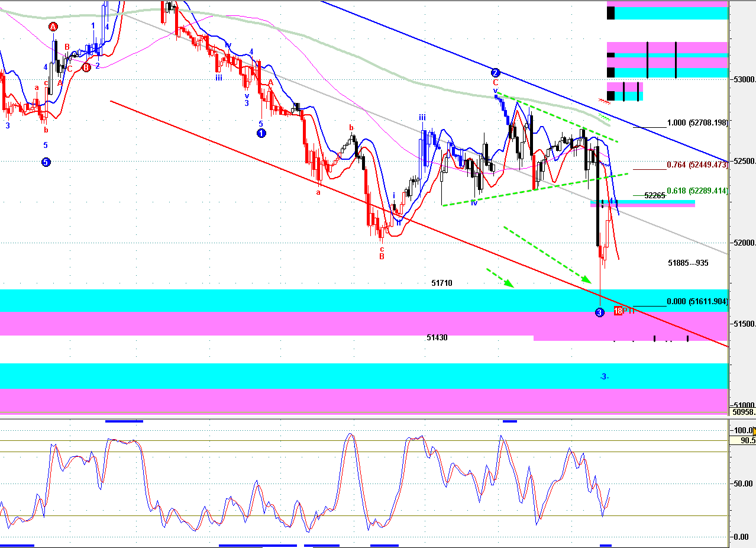Select the blue circled 3 wave marker
The image size is (756, 548).
coord(599,312)
